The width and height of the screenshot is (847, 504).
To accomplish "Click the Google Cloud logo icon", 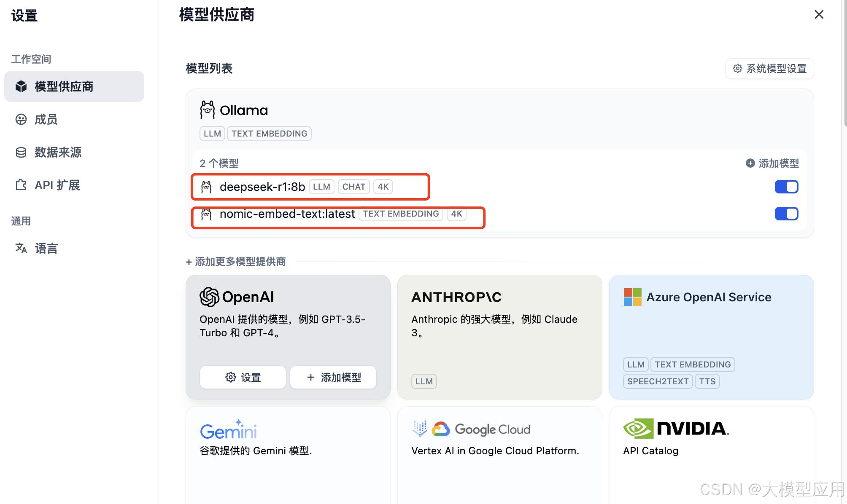I will (441, 429).
